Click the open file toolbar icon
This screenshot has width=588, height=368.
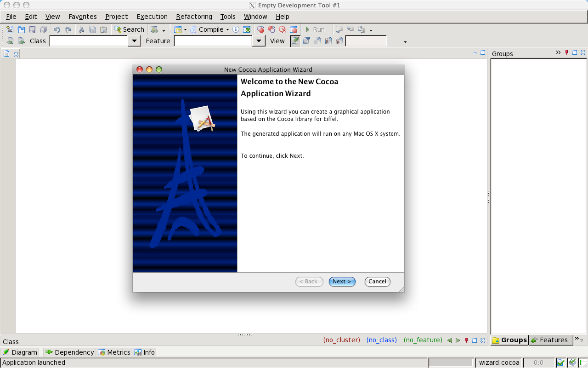pos(21,29)
